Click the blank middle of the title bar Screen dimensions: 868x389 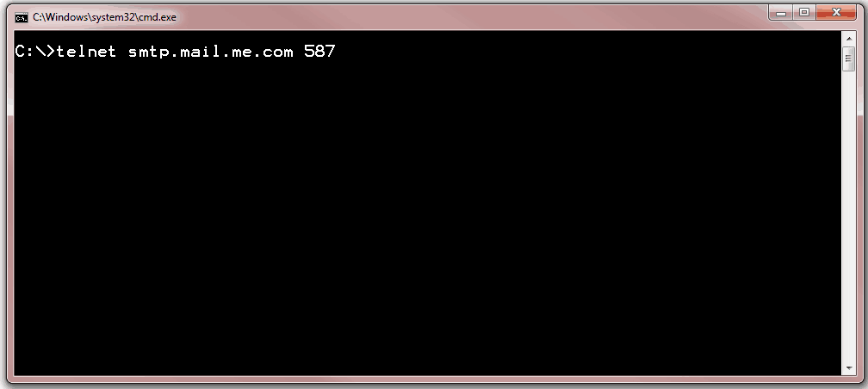tap(470, 16)
